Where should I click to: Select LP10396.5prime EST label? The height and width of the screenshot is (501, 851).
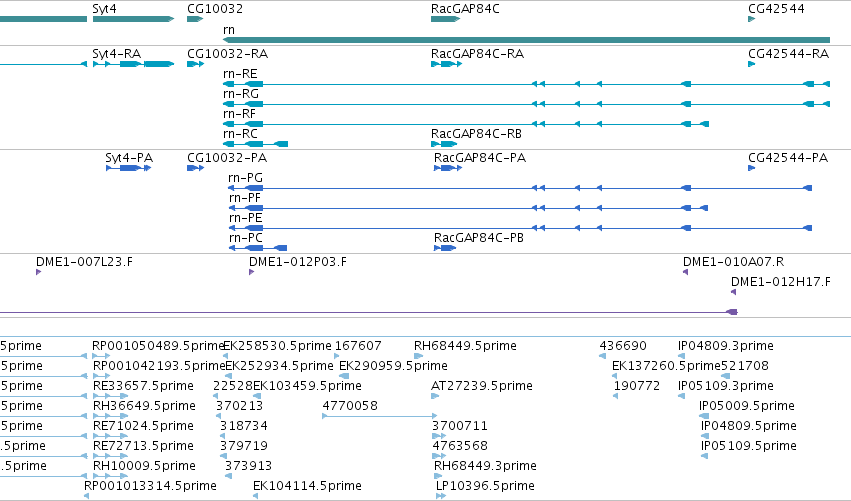tap(485, 486)
